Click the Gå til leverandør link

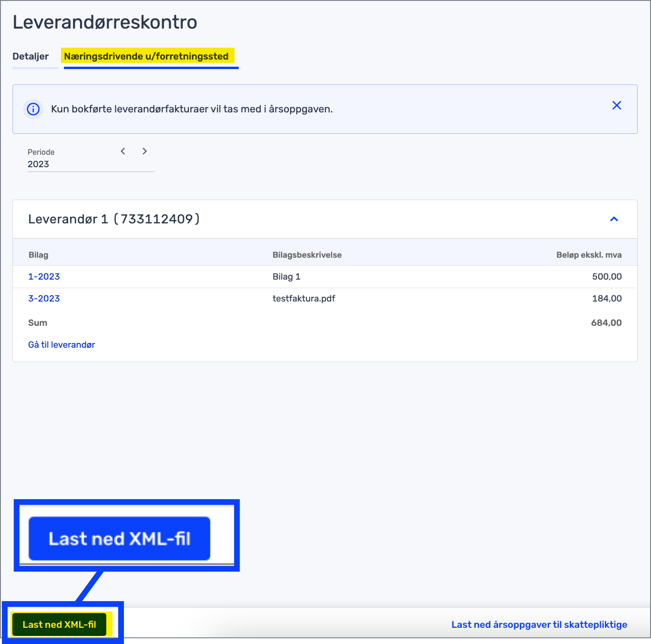(x=61, y=344)
